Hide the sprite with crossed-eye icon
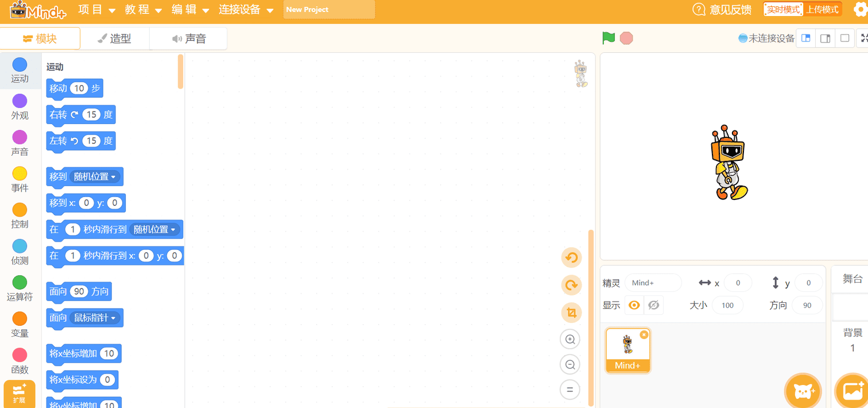Screen dimensions: 868x408 tap(653, 305)
